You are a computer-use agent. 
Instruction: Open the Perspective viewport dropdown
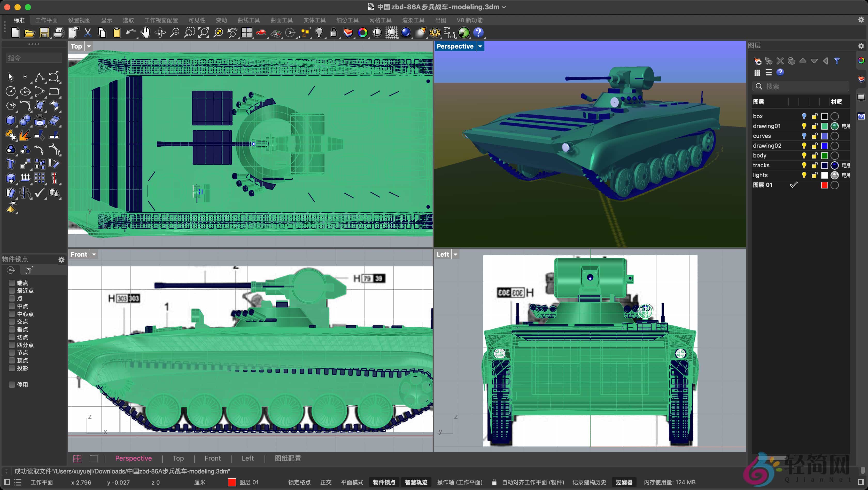coord(480,46)
